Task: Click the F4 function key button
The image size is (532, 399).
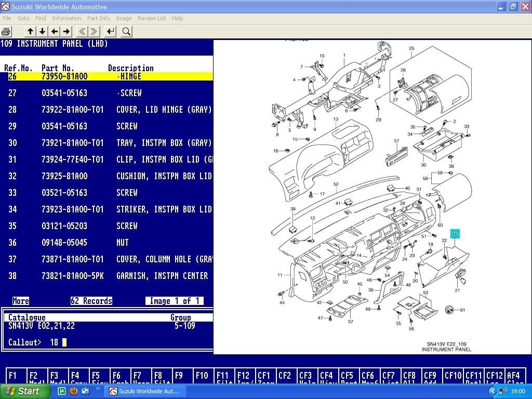Action: coord(78,376)
